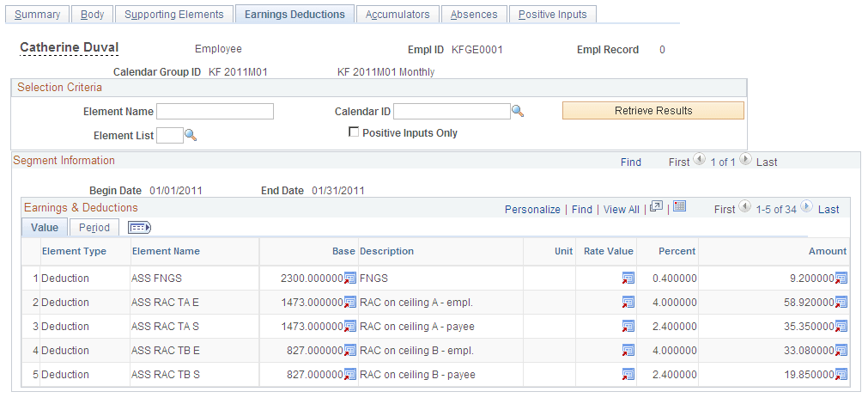Open Rate Value drill-down icon for ASS RAC TA S
This screenshot has width=868, height=398.
tap(628, 327)
